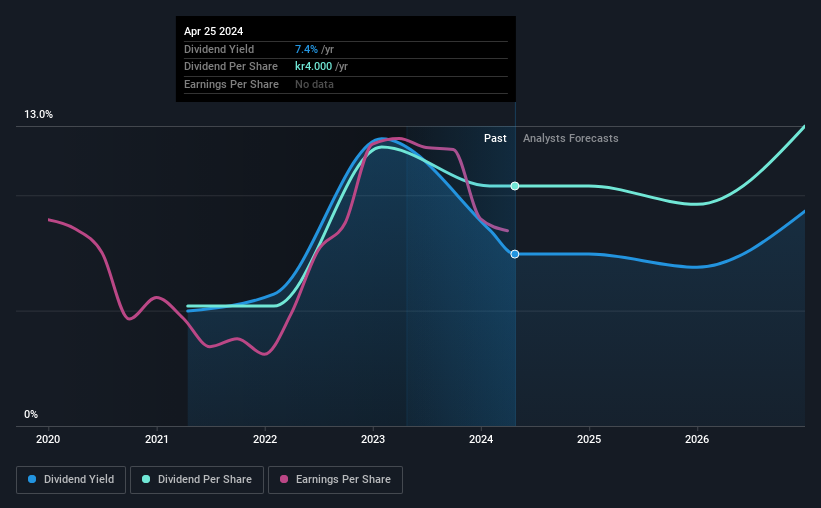821x508 pixels.
Task: Click the tooltip's Dividend Per Share row label
Action: click(231, 67)
